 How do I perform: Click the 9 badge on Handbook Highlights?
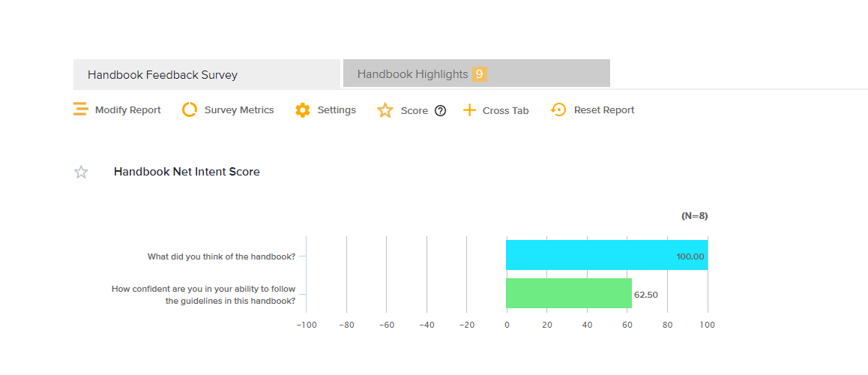coord(479,74)
